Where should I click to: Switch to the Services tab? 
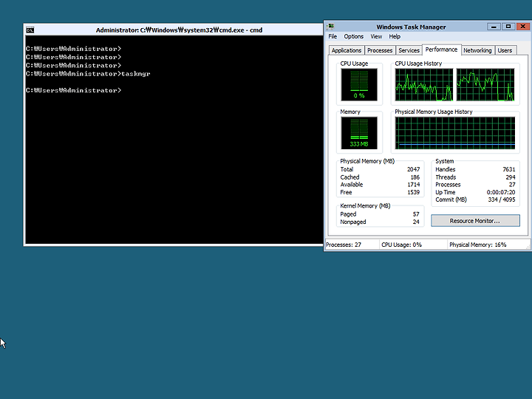(x=409, y=50)
